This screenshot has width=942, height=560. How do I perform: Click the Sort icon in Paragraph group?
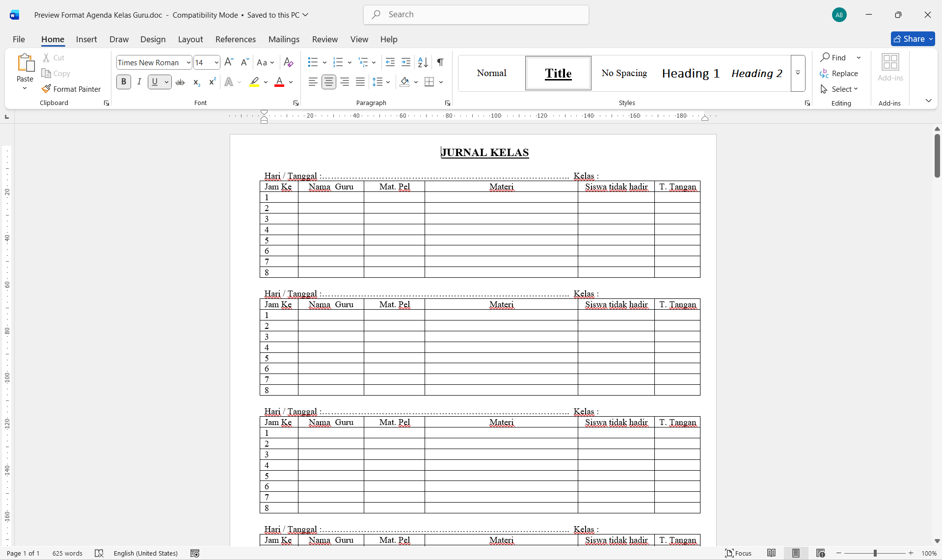423,62
